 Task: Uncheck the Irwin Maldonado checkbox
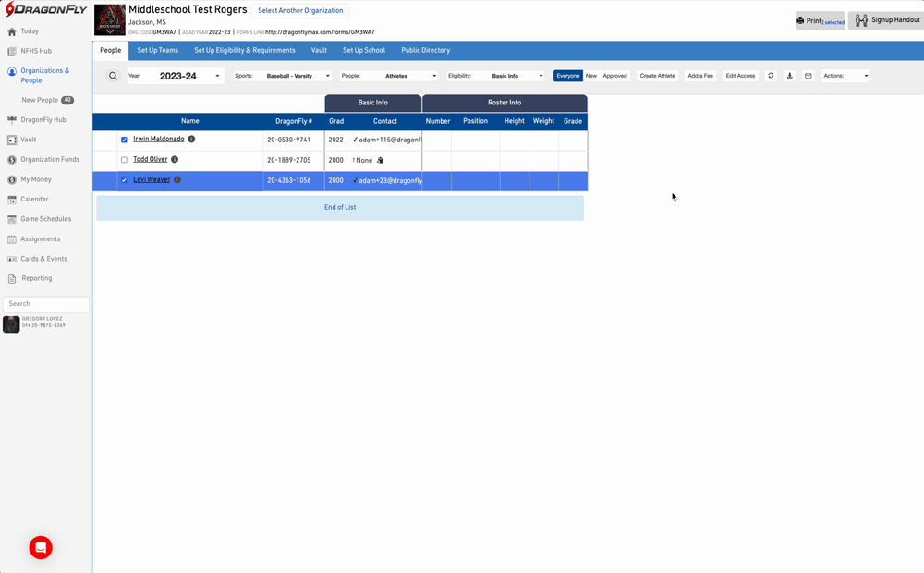click(124, 140)
